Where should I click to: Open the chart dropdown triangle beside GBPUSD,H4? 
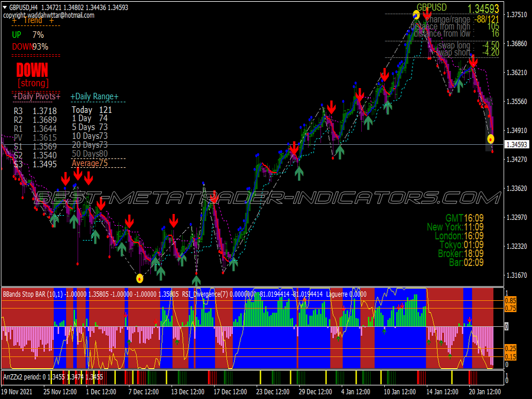[4, 7]
